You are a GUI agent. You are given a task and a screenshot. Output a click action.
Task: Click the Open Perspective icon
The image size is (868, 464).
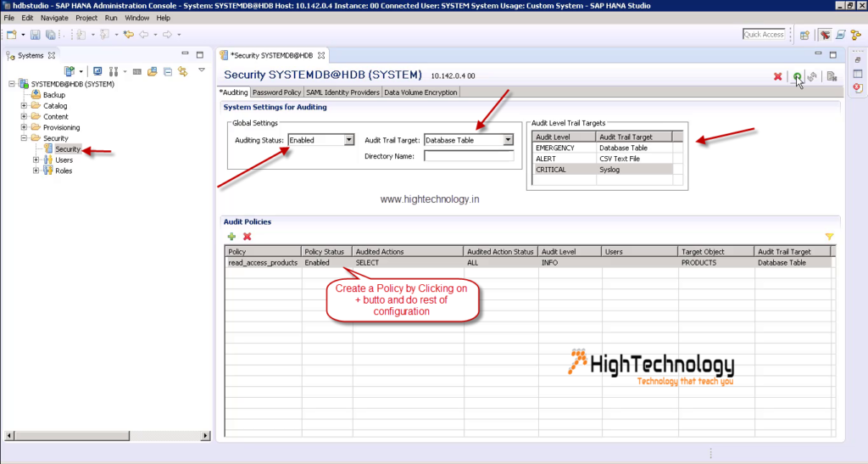[x=804, y=34]
